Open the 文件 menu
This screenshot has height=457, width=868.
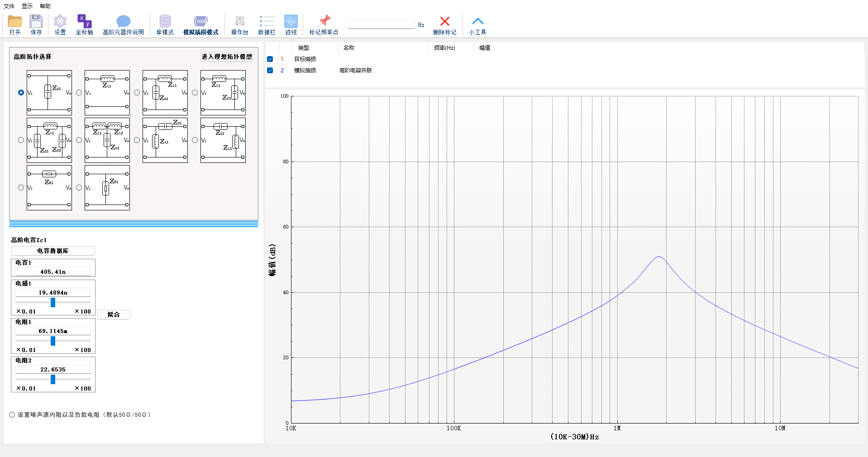point(9,6)
